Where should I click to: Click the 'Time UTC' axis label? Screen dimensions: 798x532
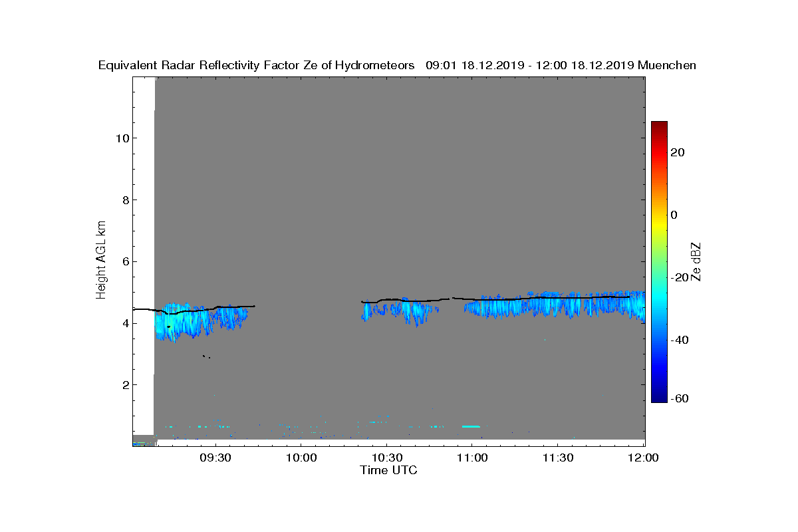coord(389,470)
